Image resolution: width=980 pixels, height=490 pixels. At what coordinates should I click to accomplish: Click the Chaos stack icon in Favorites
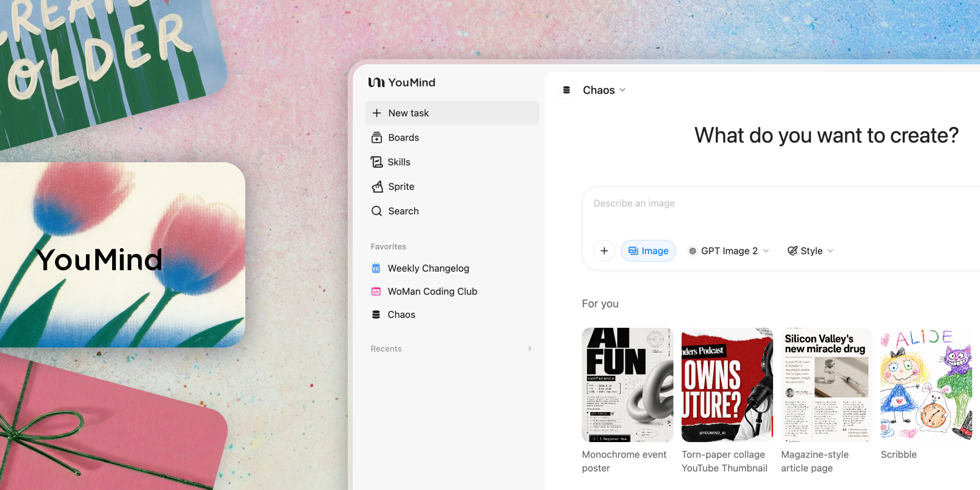point(376,315)
